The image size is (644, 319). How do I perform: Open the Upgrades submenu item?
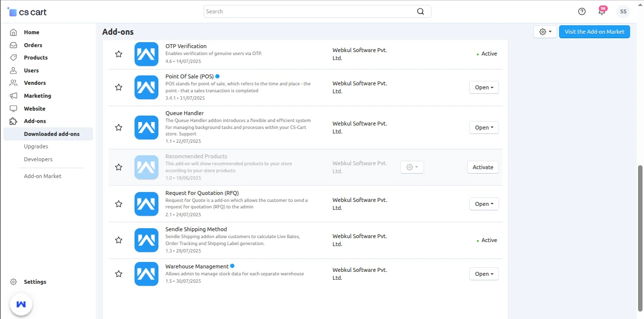36,146
